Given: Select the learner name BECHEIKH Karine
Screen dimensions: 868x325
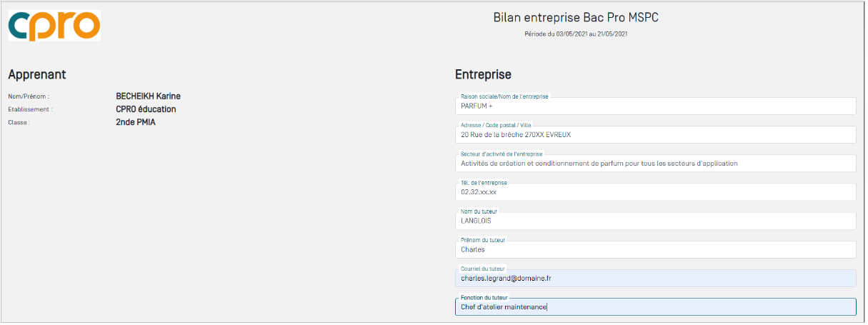Looking at the screenshot, I should [148, 96].
